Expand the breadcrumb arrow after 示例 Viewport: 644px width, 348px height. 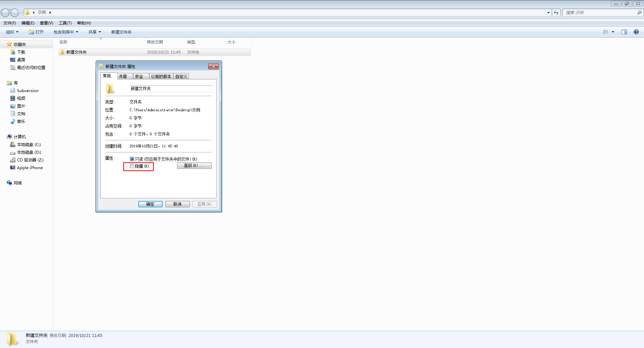[x=50, y=12]
